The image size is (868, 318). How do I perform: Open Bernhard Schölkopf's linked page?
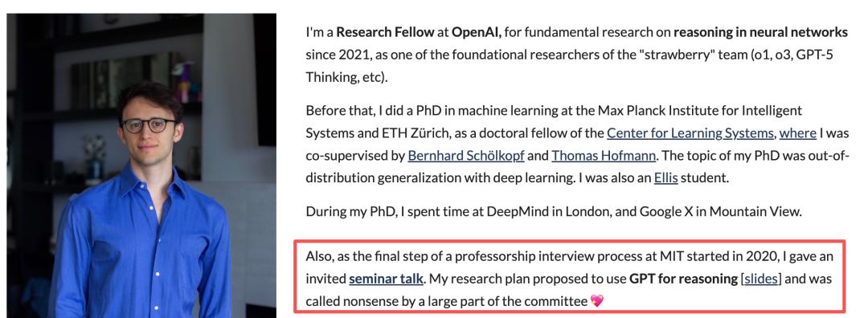coord(466,156)
